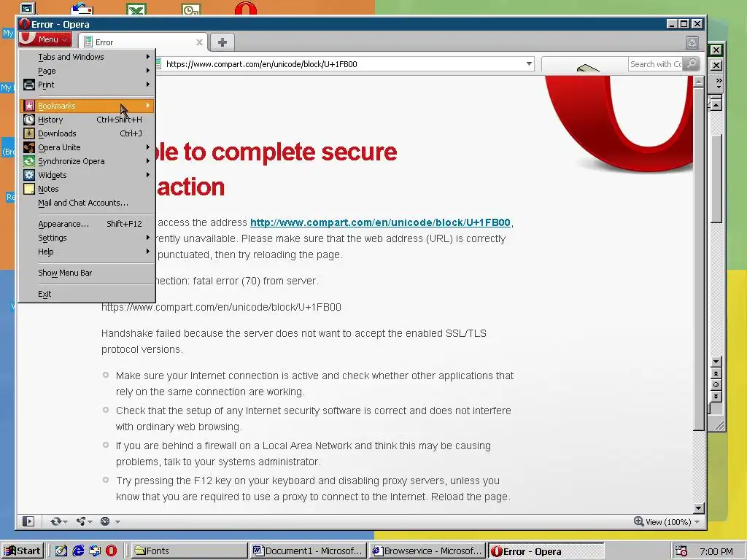Screen dimensions: 747x560
Task: Click the Excel icon on the desktop
Action: point(136,9)
